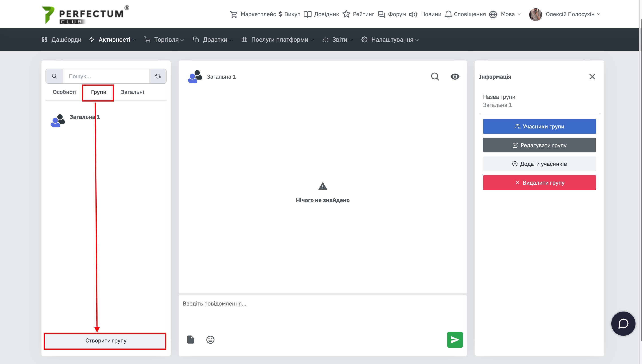
Task: Open the Олексій Полосухін profile dropdown
Action: click(565, 14)
